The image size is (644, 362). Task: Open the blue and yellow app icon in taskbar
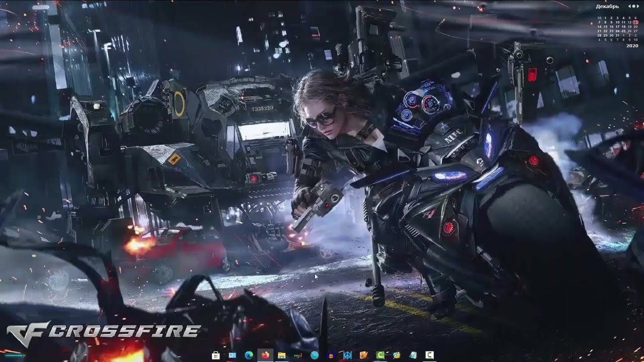click(x=331, y=355)
